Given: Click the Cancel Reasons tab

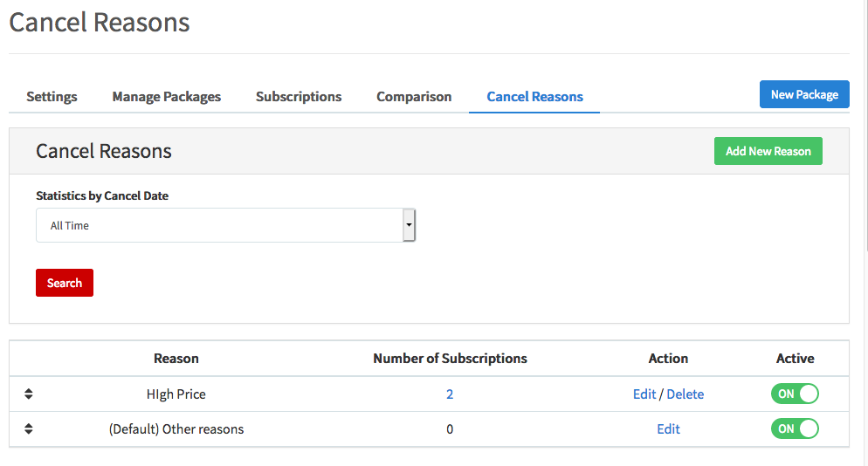Looking at the screenshot, I should [534, 97].
